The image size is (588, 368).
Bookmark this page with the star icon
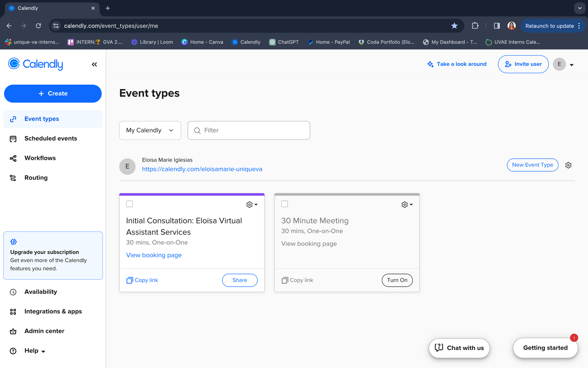coord(454,26)
